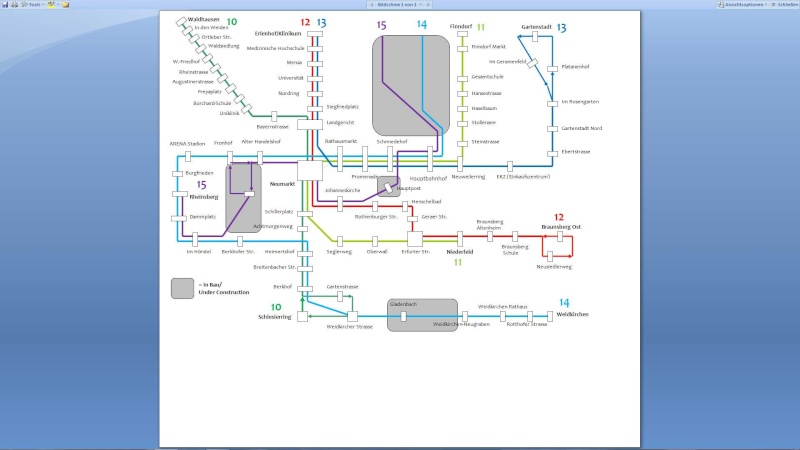Click the Rheinsberg station label
The image size is (800, 450).
[x=204, y=197]
